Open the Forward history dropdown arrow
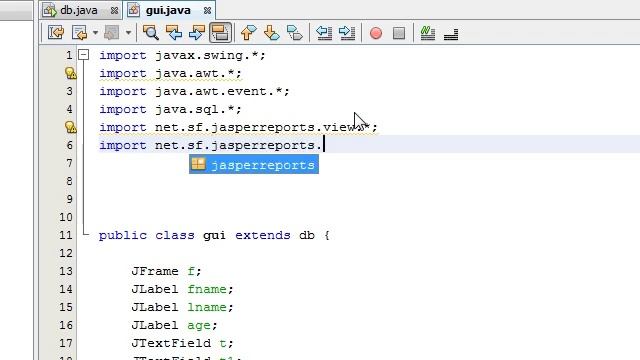640x360 pixels. 128,33
